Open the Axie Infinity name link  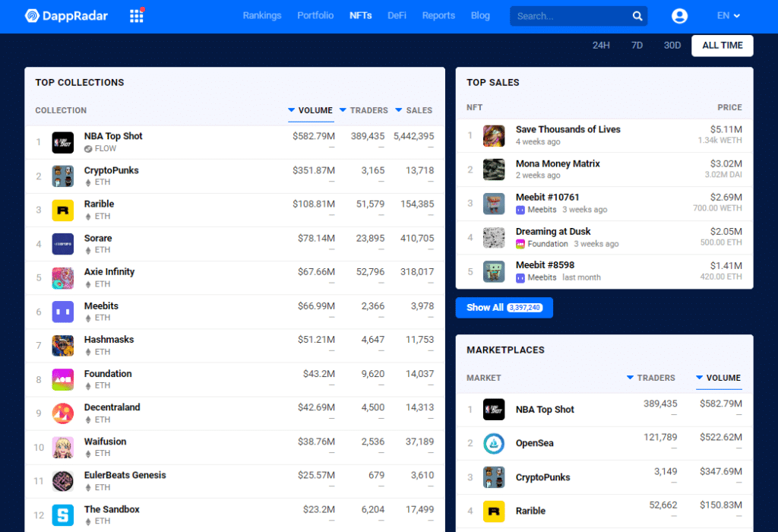[x=109, y=272]
